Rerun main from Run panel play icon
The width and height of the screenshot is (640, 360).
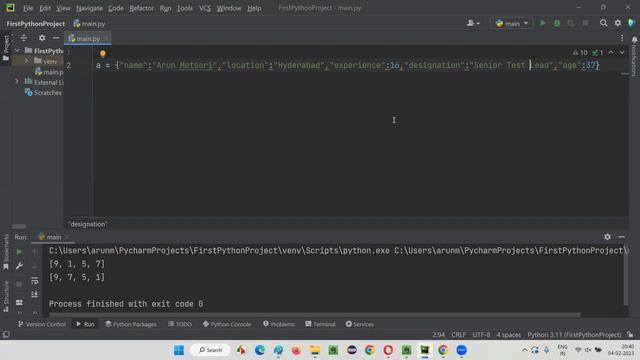(19, 252)
